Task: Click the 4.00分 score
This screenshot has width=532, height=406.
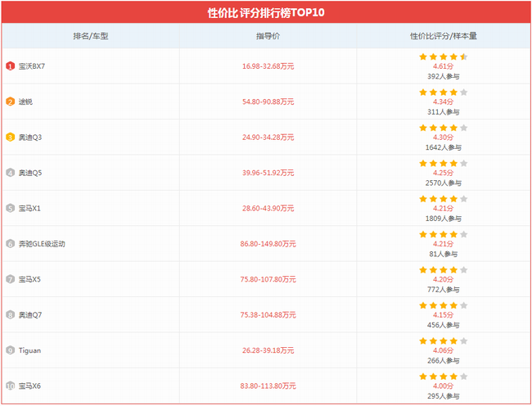Action: pyautogui.click(x=443, y=386)
